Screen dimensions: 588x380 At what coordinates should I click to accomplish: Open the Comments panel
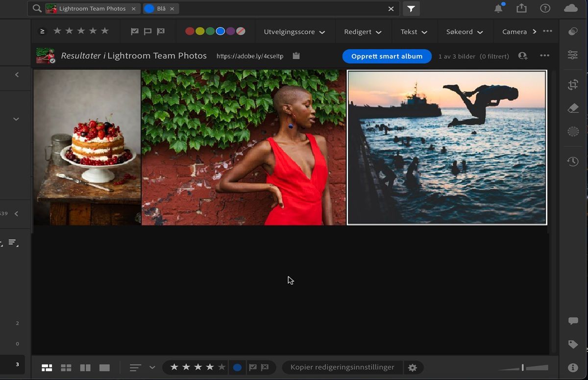[572, 321]
